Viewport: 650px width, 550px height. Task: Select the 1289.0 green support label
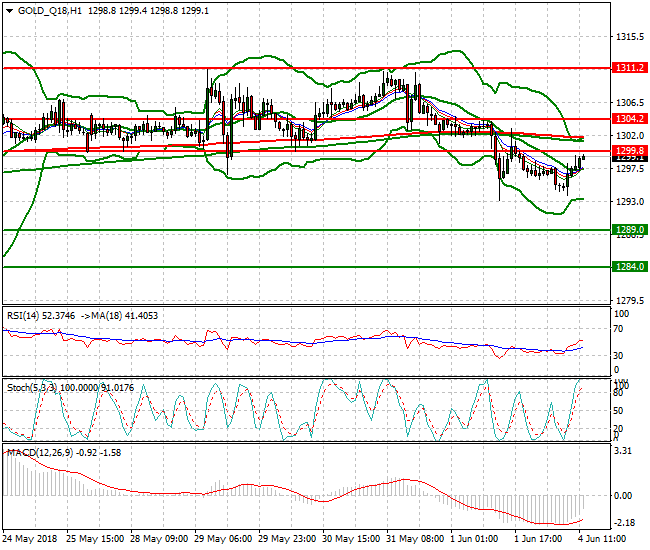pyautogui.click(x=630, y=230)
